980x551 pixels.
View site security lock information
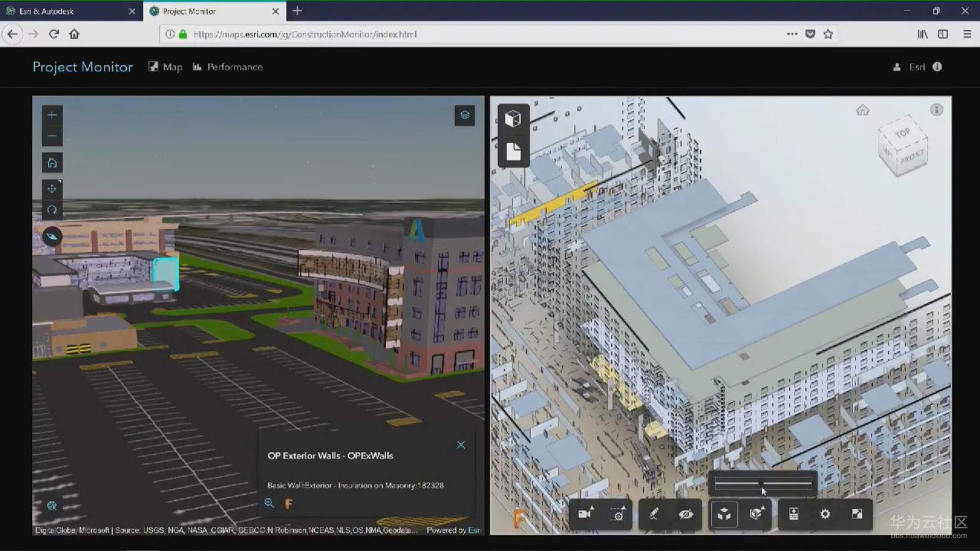point(183,34)
